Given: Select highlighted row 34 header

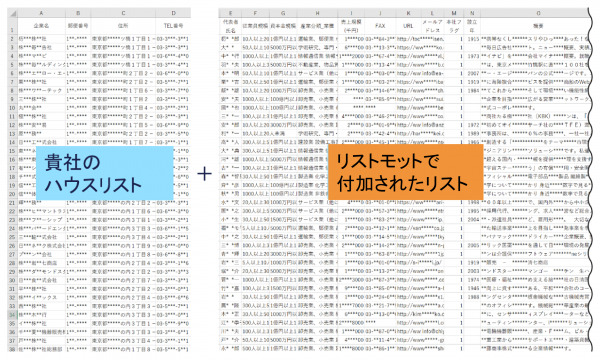Looking at the screenshot, I should coord(12,314).
